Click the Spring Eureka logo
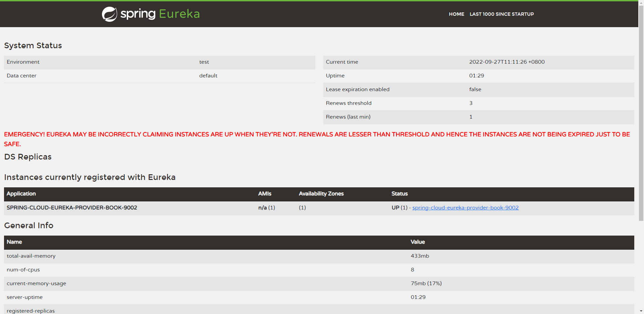This screenshot has height=314, width=644. click(151, 14)
